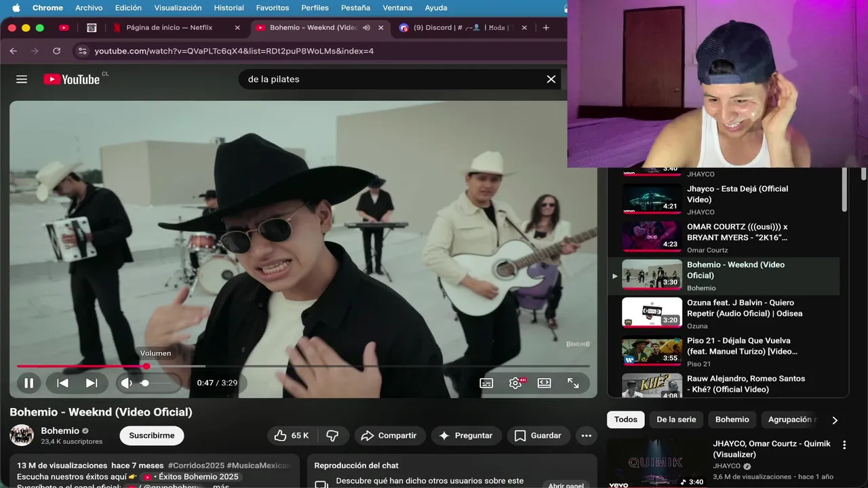Open the Chrome application menu

pyautogui.click(x=47, y=8)
